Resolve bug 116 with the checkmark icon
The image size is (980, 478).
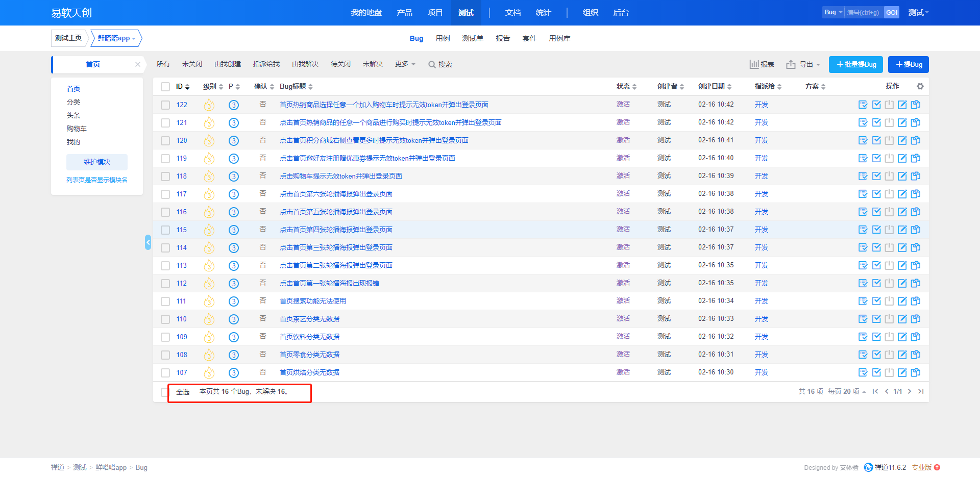click(x=876, y=212)
